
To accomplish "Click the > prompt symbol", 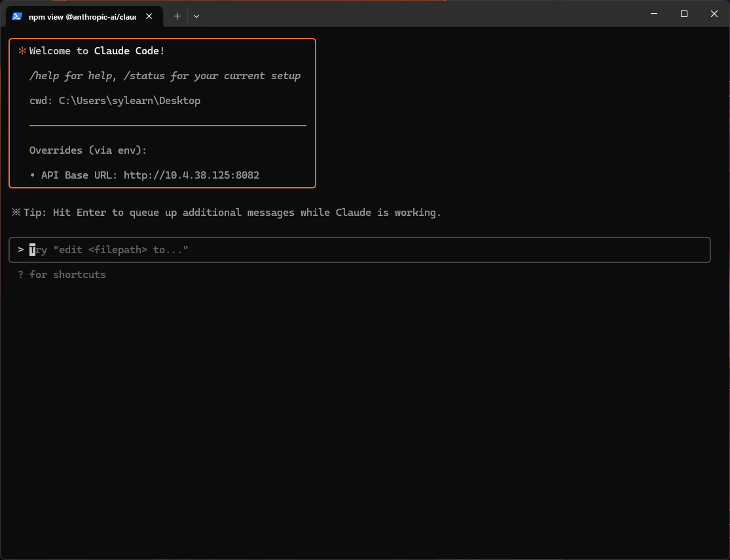I will [21, 250].
